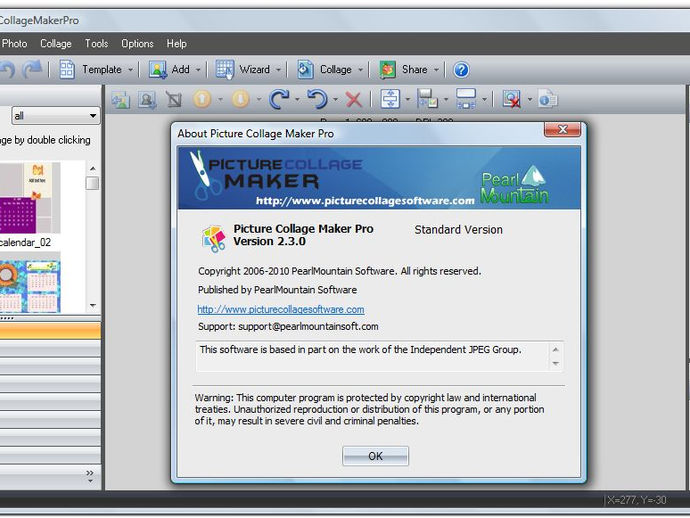Click the orange highlighted panel bar

[50, 331]
